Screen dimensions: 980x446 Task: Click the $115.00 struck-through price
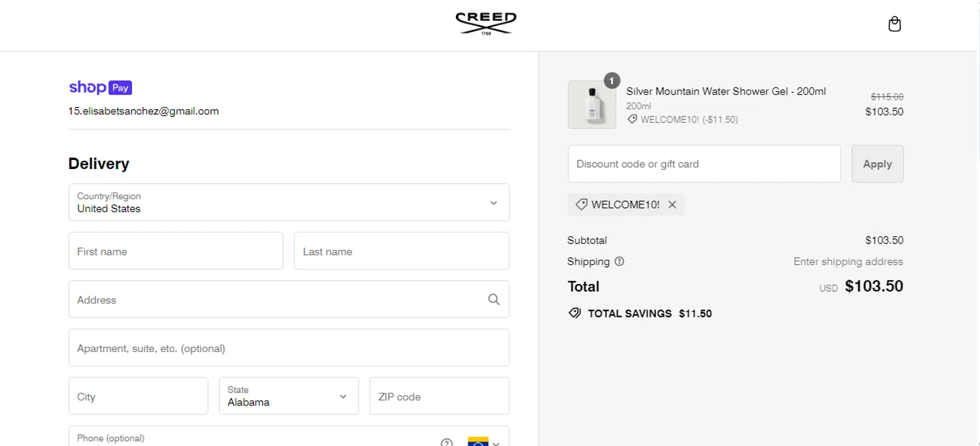tap(887, 97)
